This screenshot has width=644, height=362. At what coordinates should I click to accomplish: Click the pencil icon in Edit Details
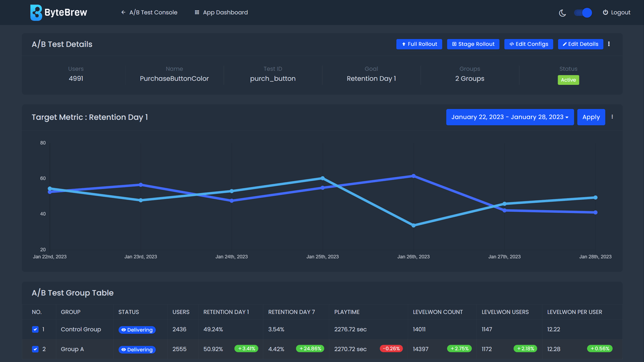coord(565,44)
